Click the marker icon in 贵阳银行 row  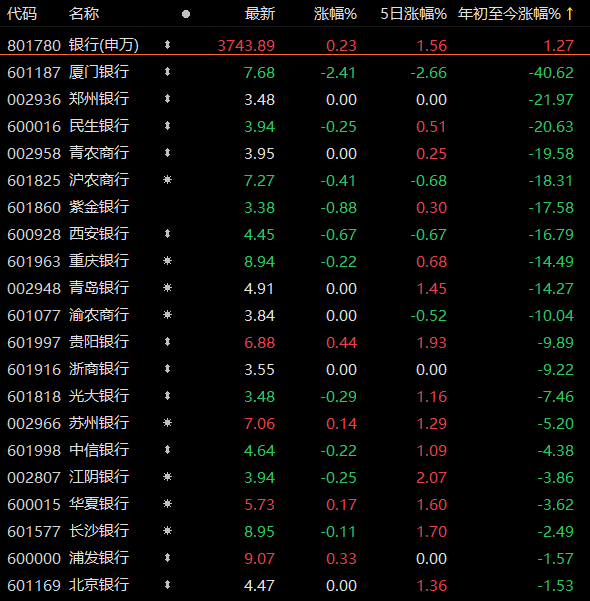[167, 342]
